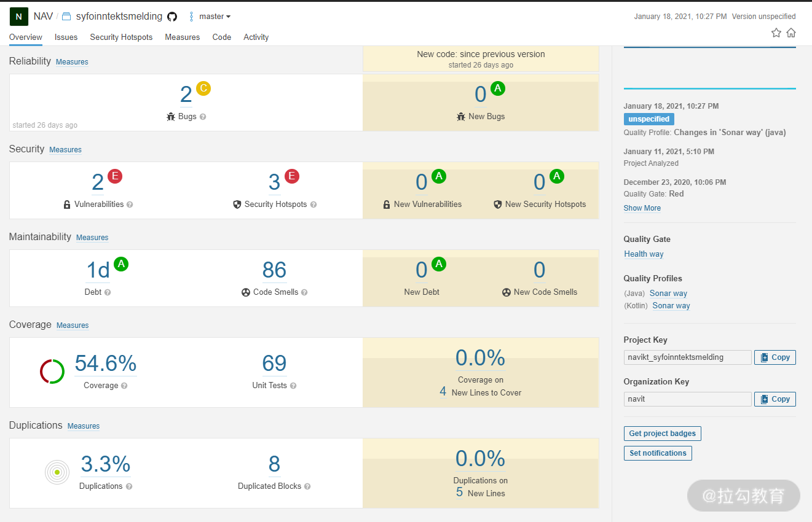
Task: Switch to the Issues tab
Action: pos(66,37)
